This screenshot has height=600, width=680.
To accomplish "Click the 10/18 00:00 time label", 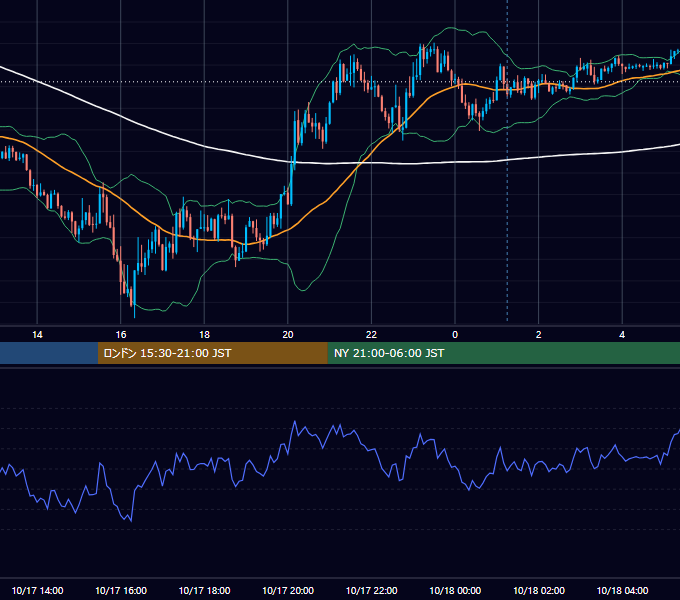I will click(455, 590).
